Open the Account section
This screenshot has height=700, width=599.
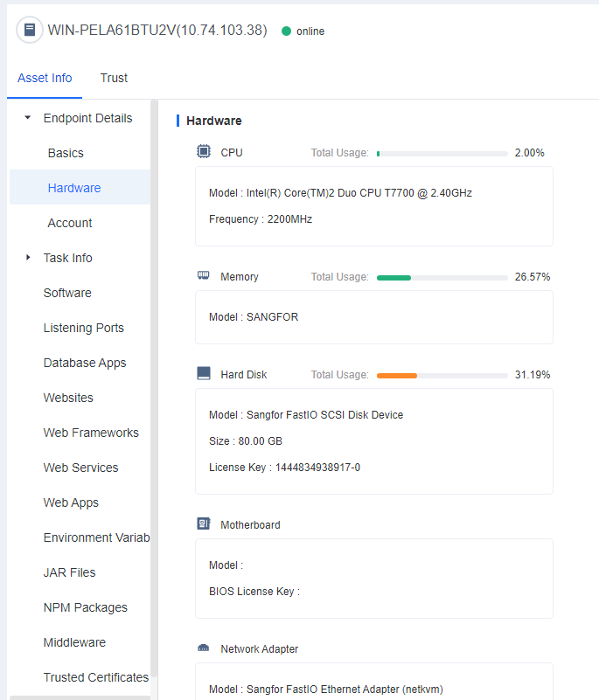pyautogui.click(x=70, y=223)
